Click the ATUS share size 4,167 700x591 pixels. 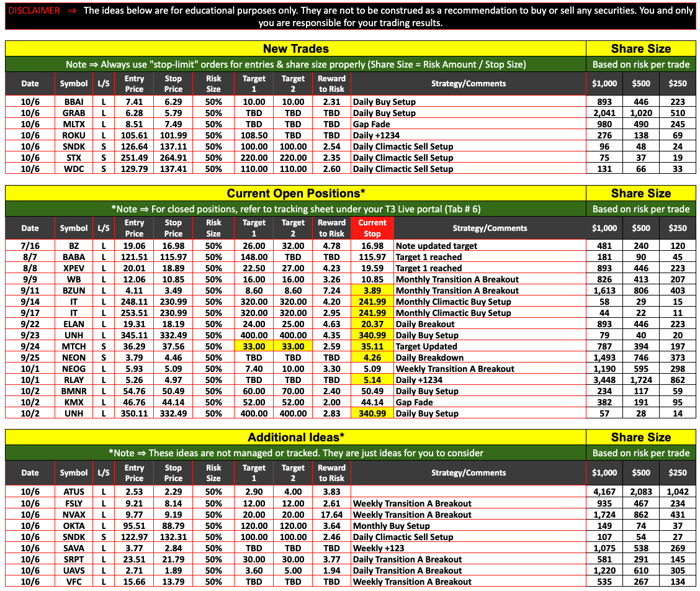(x=604, y=492)
